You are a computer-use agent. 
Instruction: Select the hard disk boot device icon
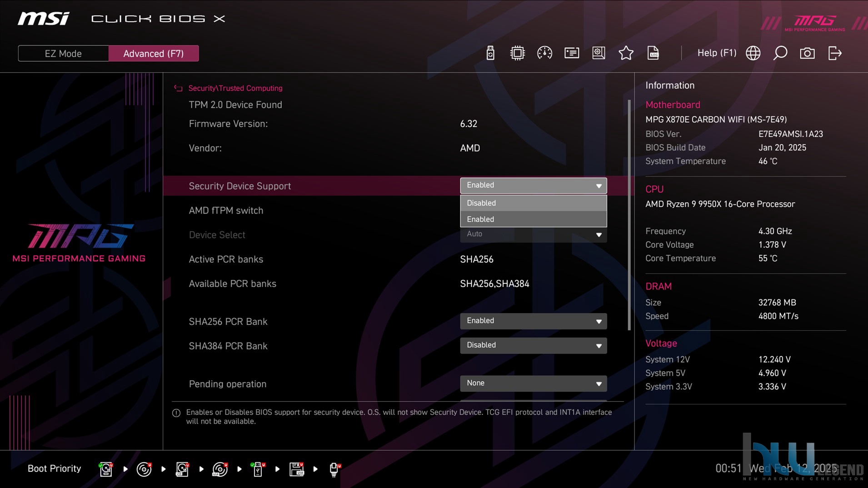tap(106, 469)
